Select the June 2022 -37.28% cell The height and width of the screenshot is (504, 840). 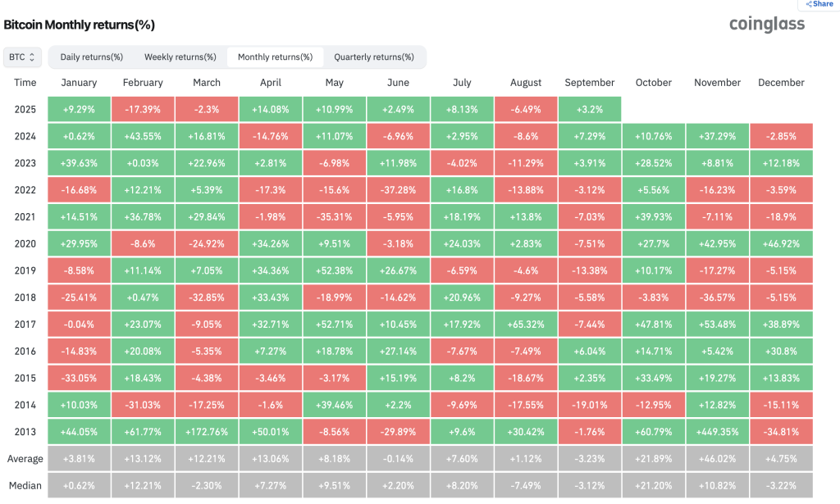click(398, 189)
